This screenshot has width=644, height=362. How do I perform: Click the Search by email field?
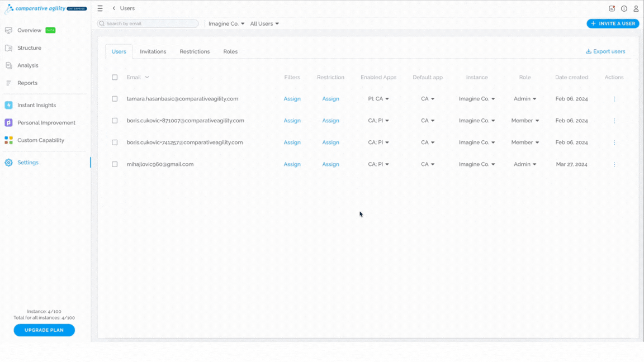pyautogui.click(x=148, y=24)
